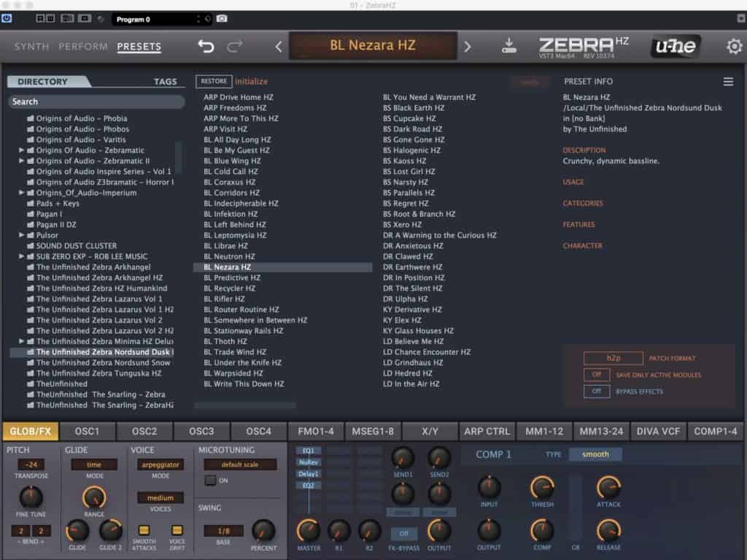Go to next preset with right chevron
This screenshot has width=747, height=560.
pyautogui.click(x=468, y=47)
